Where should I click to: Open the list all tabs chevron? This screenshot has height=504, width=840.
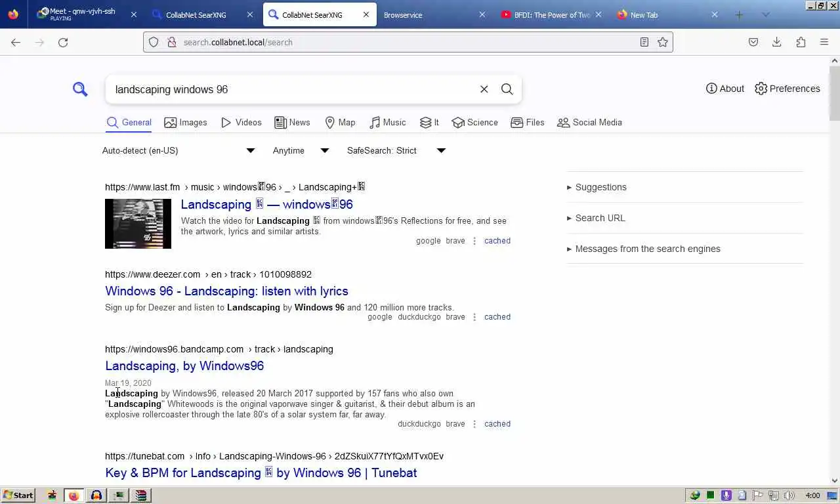(x=765, y=14)
